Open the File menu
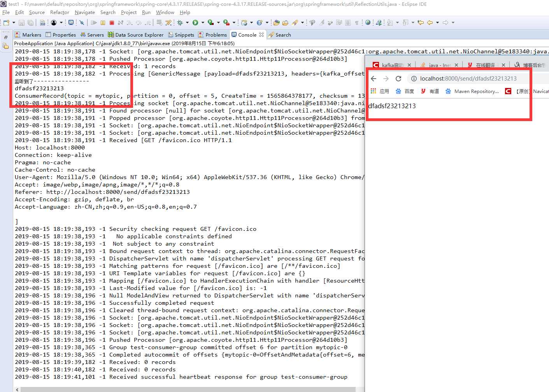The height and width of the screenshot is (392, 549). [6, 12]
